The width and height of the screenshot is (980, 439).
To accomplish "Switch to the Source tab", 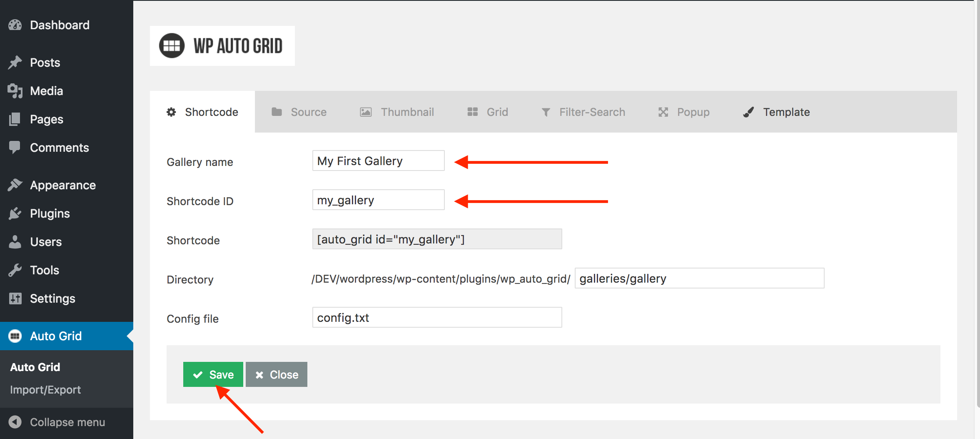I will point(299,112).
